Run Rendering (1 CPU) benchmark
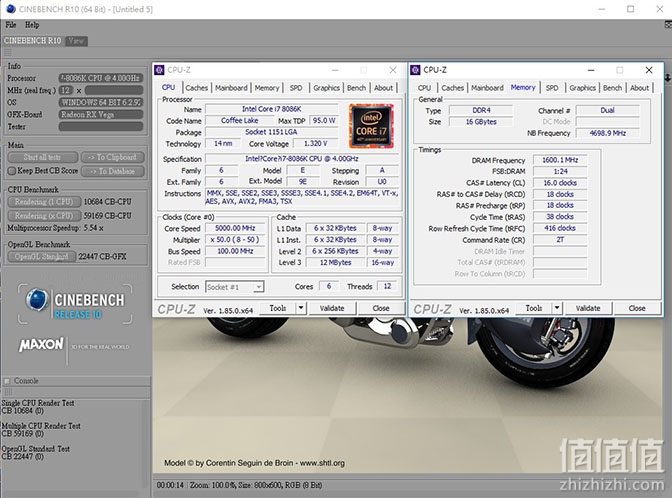Viewport: 672px width, 498px height. tap(44, 202)
